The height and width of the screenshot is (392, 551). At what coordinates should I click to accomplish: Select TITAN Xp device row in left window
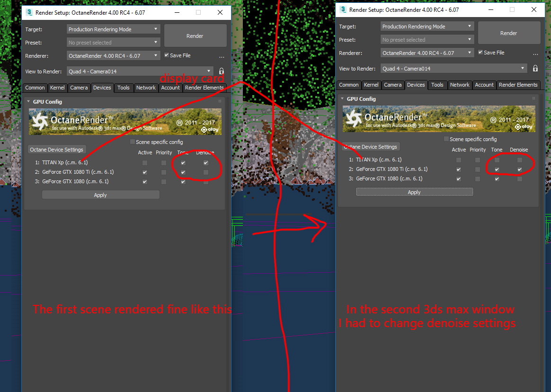click(x=62, y=162)
